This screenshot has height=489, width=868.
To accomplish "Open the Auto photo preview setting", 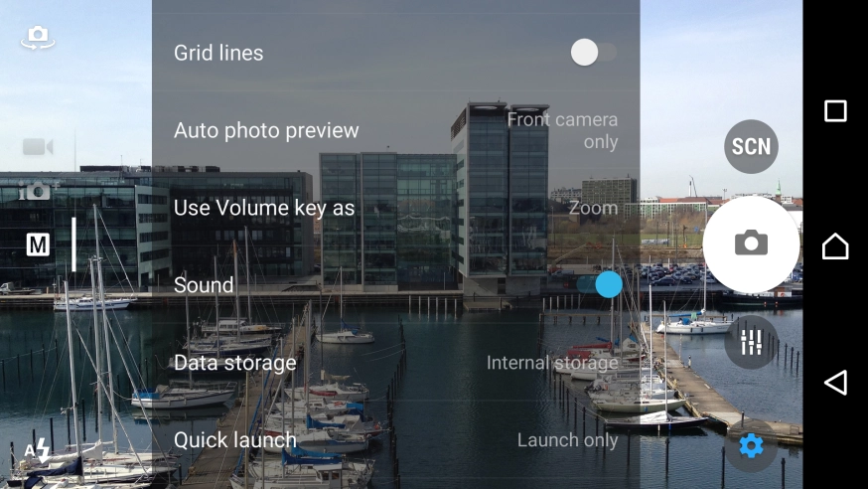I will (x=396, y=130).
